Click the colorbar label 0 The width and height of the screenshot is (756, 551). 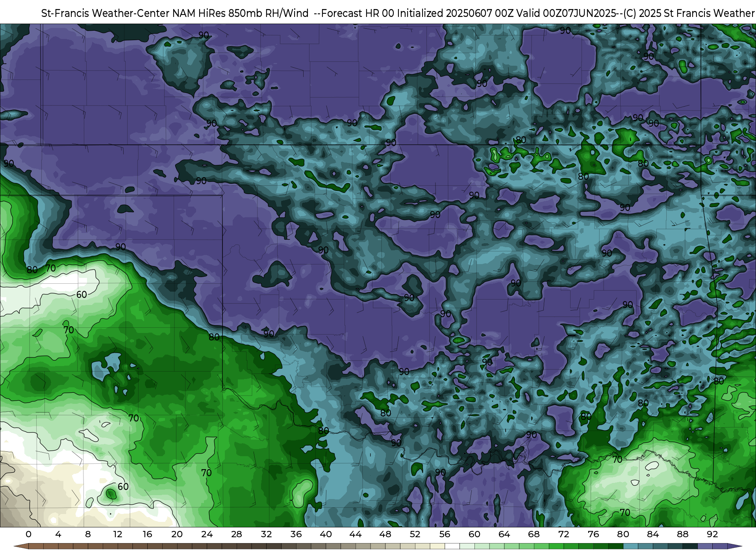[x=28, y=534]
